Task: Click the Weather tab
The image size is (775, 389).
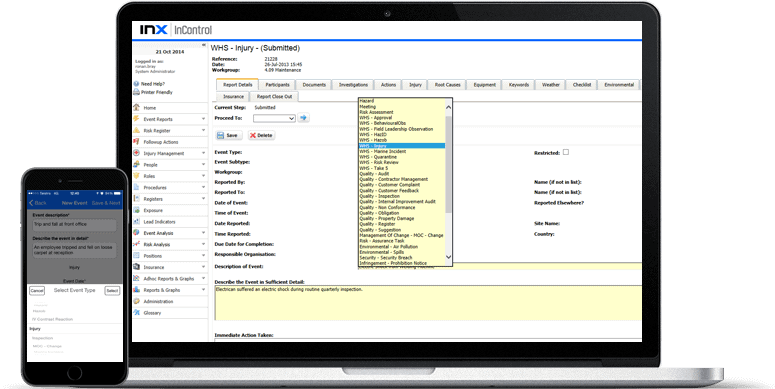Action: coord(551,85)
